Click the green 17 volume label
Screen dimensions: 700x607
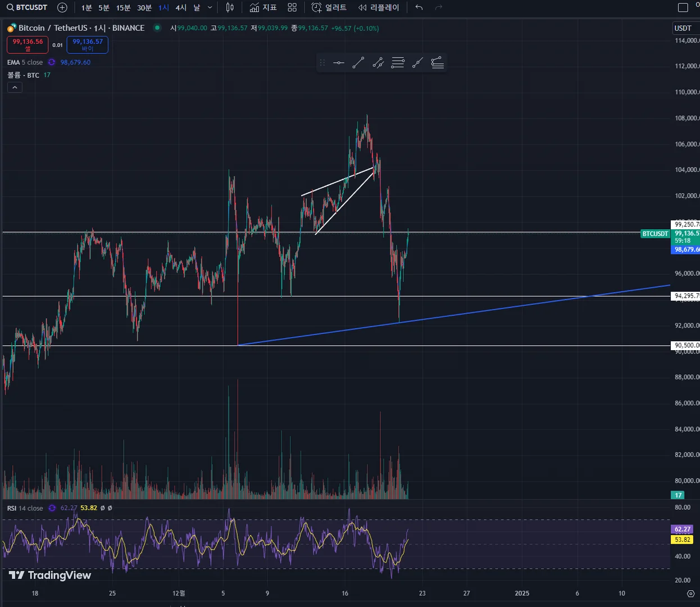(678, 495)
